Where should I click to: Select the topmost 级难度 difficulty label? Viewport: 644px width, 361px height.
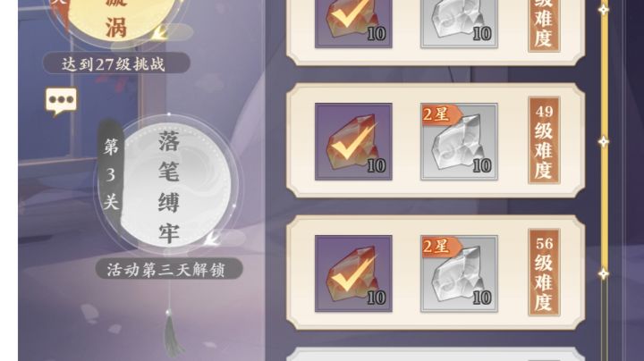pyautogui.click(x=544, y=25)
